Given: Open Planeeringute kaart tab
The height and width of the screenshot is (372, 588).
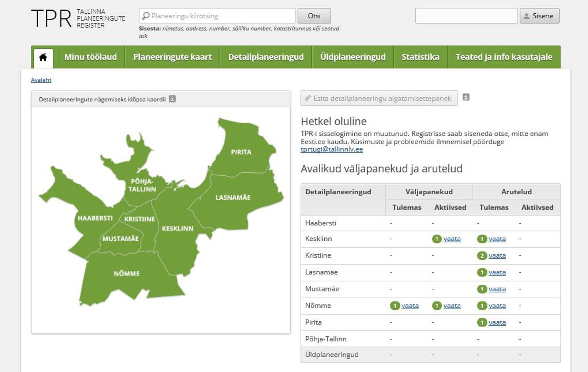Looking at the screenshot, I should [x=172, y=57].
